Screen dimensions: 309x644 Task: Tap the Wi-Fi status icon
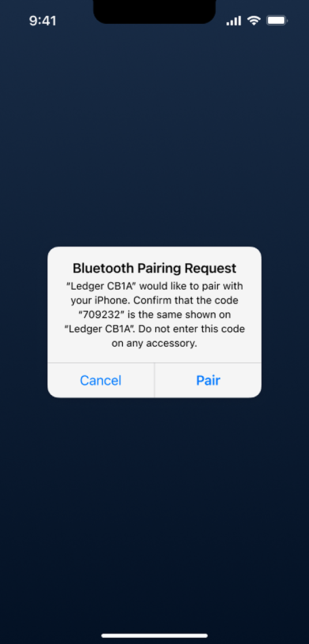coord(254,21)
